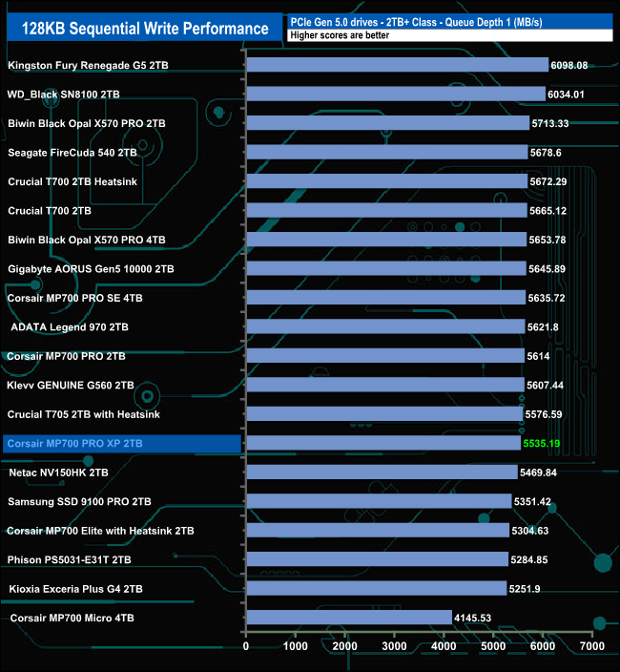Screen dimensions: 620x672
Task: Select the 'Gigabyte AORUS Gen5 10000 2TB' label
Action: pyautogui.click(x=91, y=269)
